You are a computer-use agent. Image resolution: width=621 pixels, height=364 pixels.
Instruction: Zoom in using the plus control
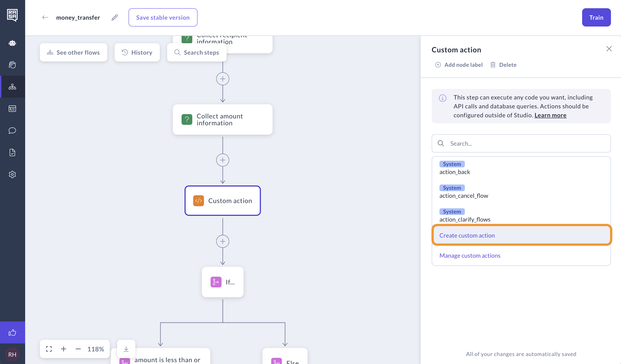(x=64, y=349)
